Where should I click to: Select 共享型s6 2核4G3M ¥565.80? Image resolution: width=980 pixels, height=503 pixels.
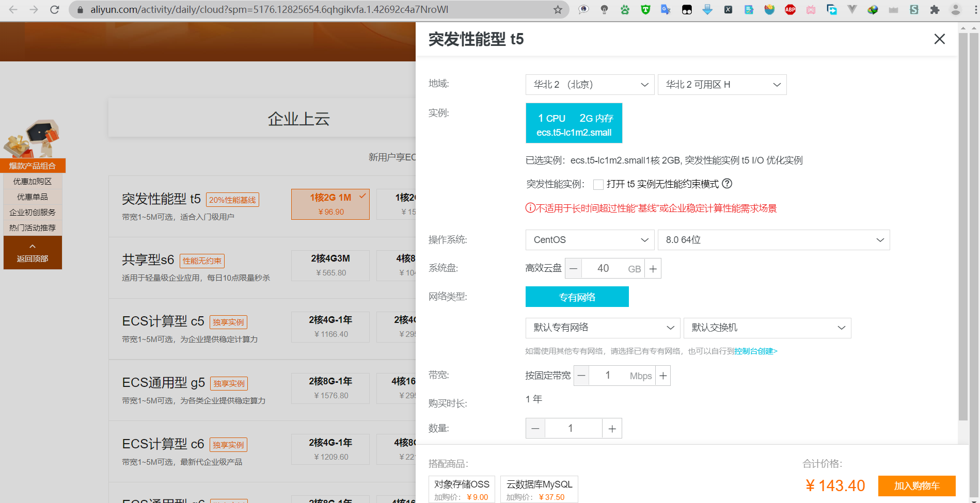click(330, 265)
